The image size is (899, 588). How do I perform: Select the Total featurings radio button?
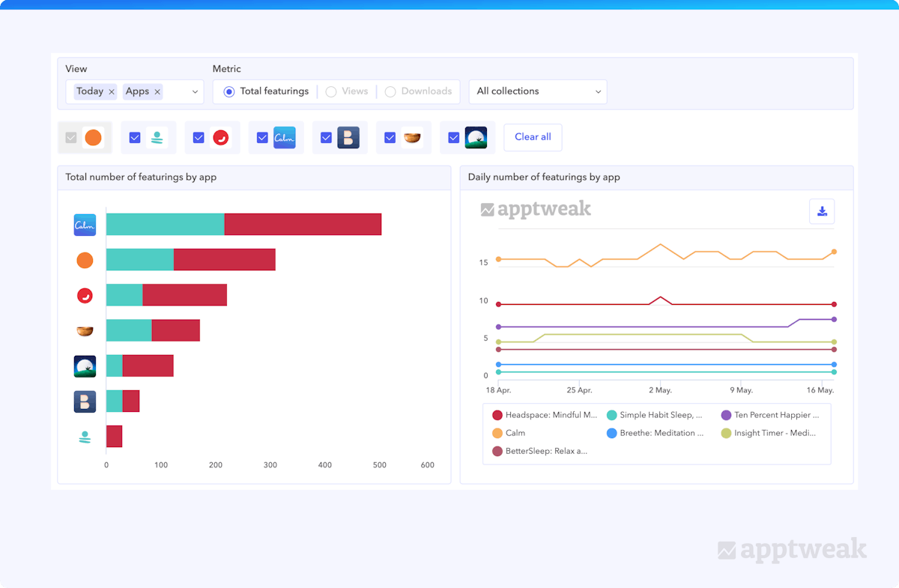tap(229, 91)
